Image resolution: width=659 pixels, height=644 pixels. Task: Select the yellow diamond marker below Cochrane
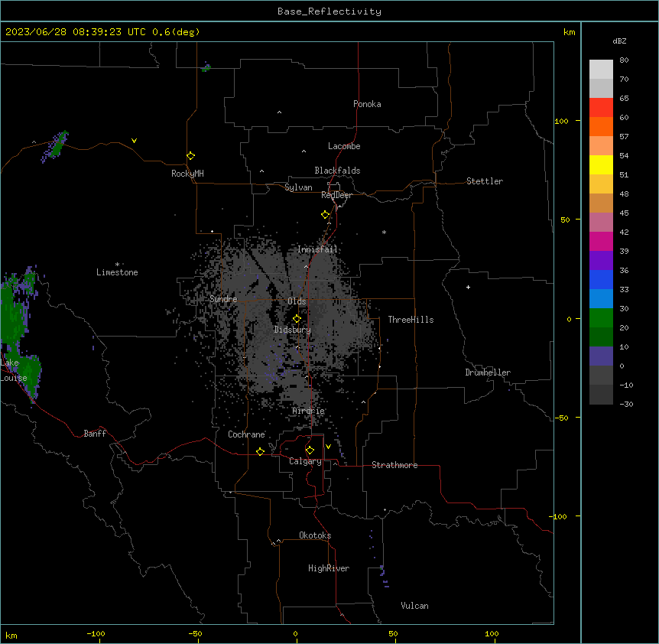(260, 451)
